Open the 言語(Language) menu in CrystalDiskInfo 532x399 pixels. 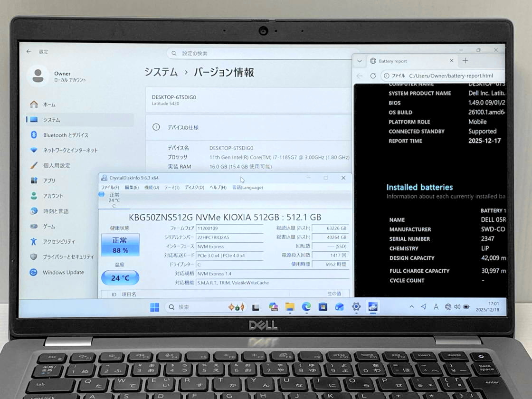point(247,187)
